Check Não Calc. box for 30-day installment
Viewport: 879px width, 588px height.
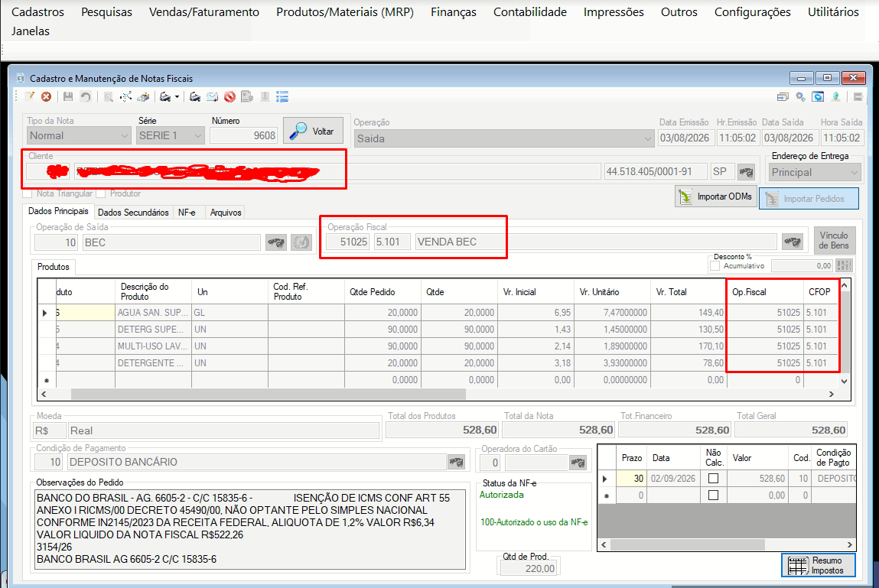[x=713, y=479]
